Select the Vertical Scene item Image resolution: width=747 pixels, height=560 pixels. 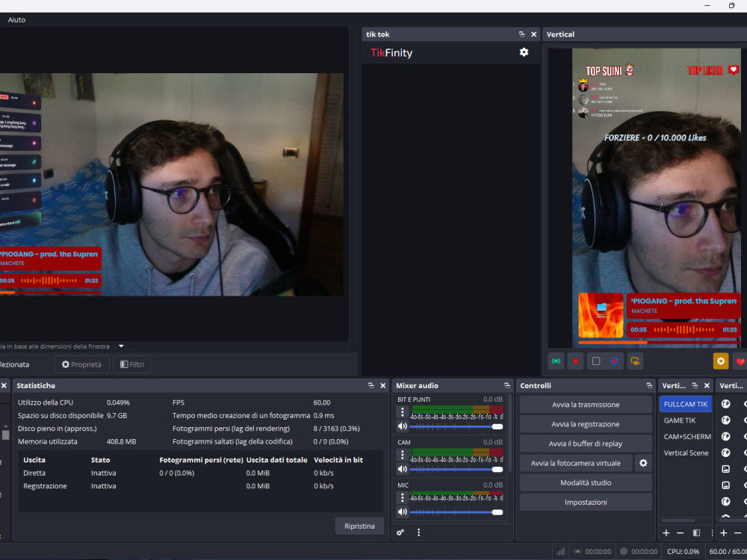tap(686, 453)
